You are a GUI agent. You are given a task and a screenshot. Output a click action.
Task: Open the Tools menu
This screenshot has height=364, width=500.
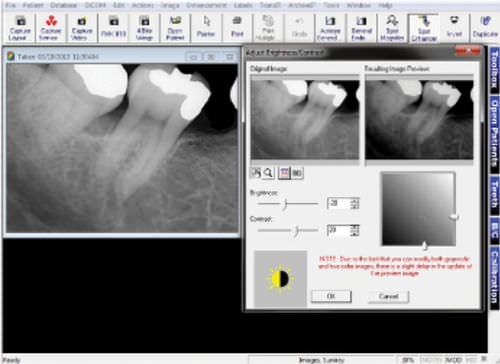pos(331,5)
